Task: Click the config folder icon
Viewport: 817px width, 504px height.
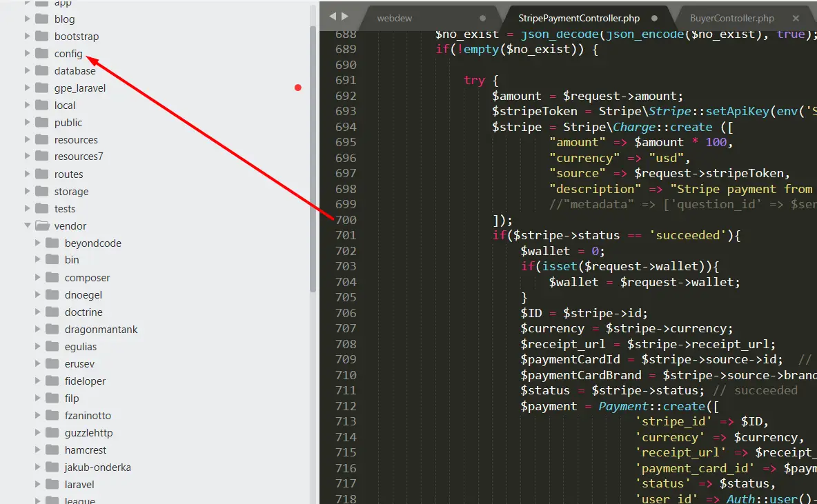Action: (41, 53)
